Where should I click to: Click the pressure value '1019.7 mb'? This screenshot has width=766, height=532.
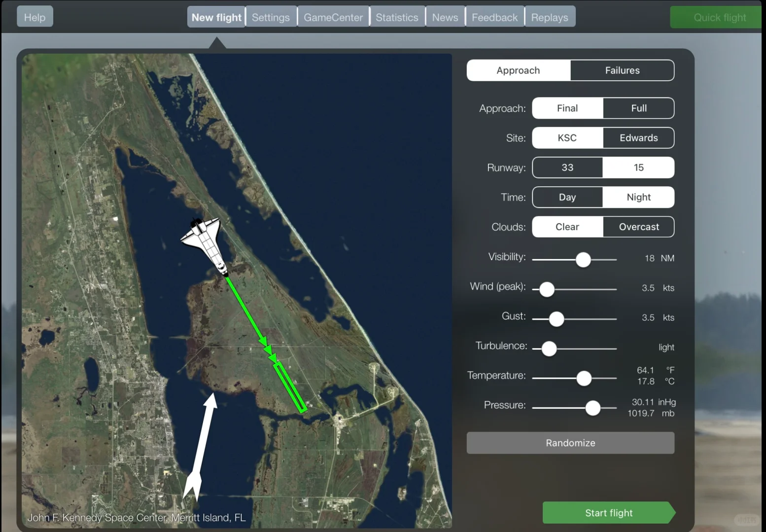click(651, 413)
